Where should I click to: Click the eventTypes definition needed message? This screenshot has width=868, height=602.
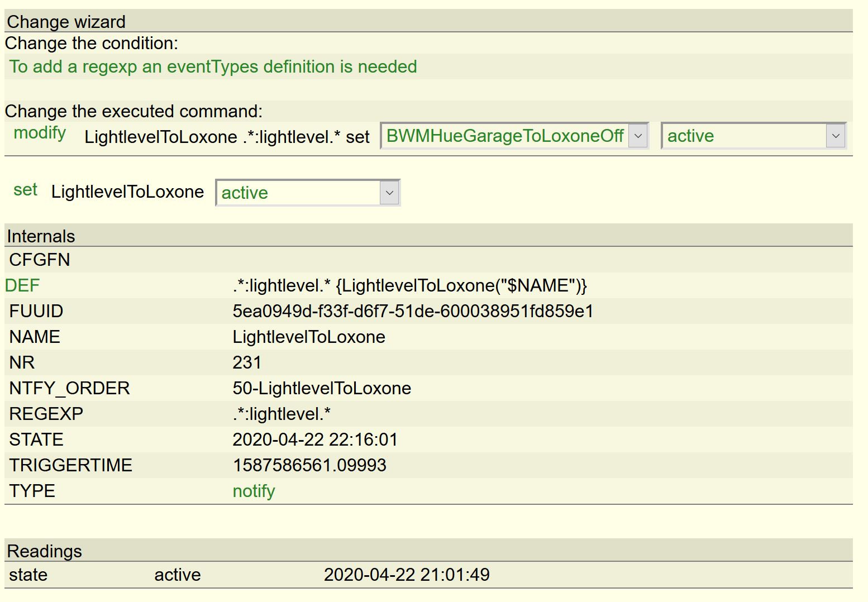pyautogui.click(x=213, y=66)
